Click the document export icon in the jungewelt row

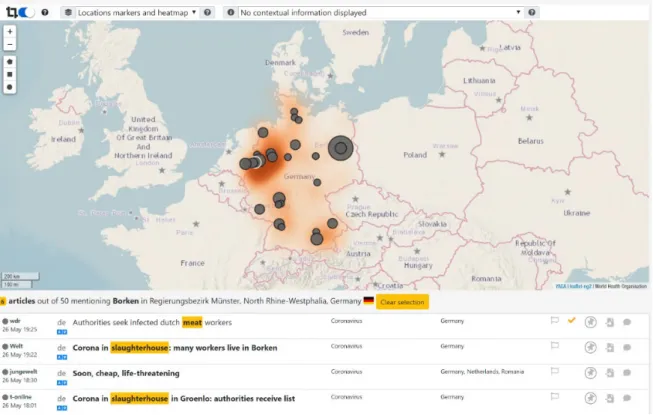610,373
